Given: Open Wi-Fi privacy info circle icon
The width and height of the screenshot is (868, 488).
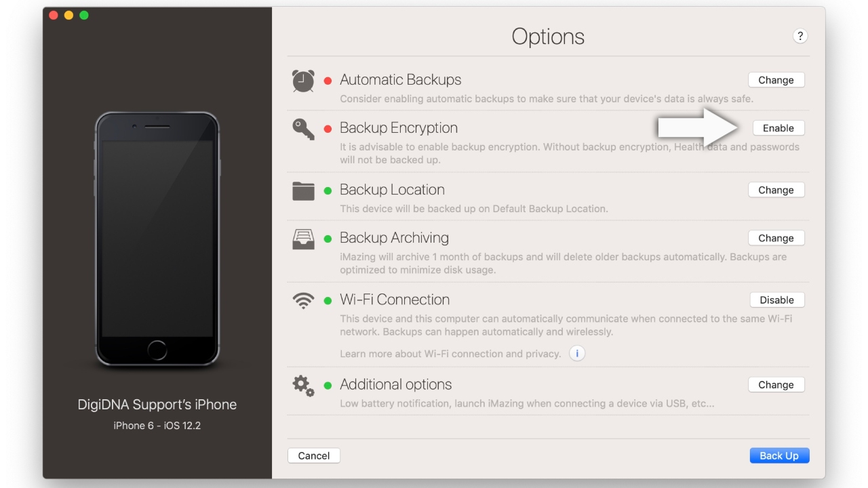Looking at the screenshot, I should point(577,353).
